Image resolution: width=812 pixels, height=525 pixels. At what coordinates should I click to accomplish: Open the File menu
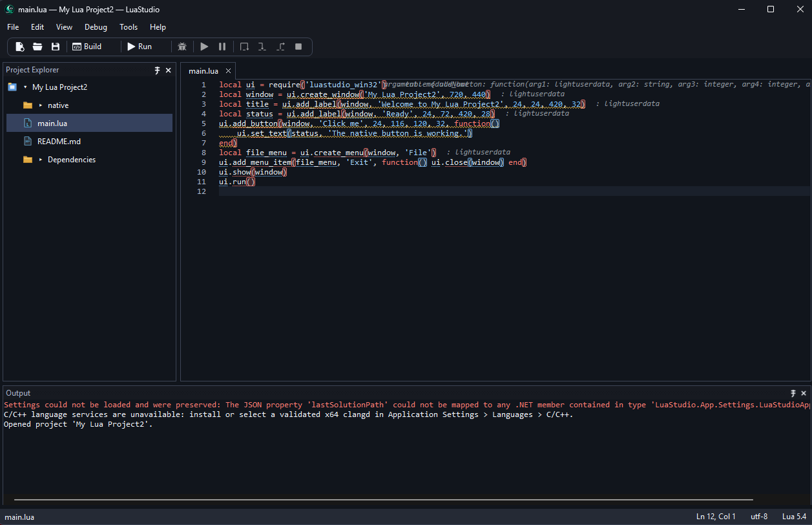pyautogui.click(x=13, y=27)
